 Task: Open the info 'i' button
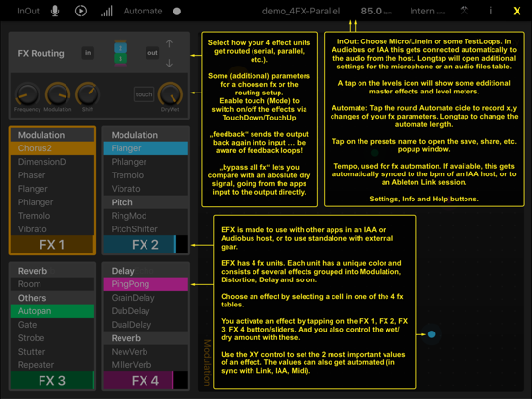490,11
